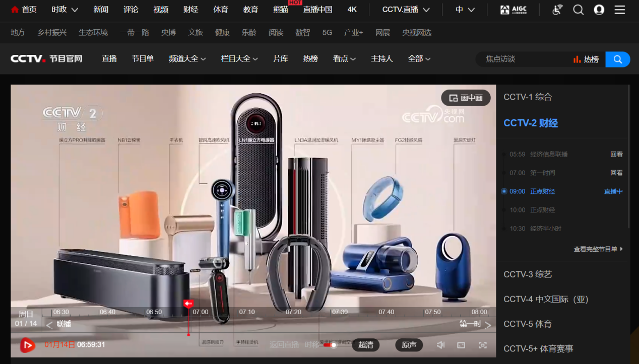The height and width of the screenshot is (364, 639).
Task: Toggle the 时移 time-shift switch
Action: pyautogui.click(x=330, y=345)
